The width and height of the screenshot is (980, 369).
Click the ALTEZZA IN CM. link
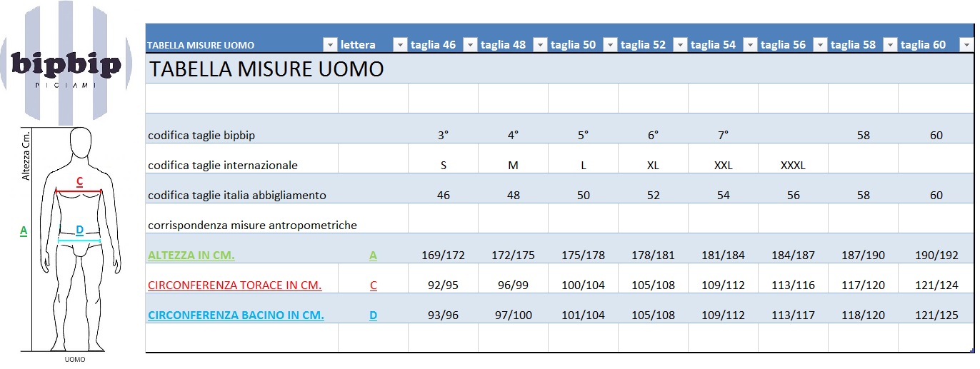coord(191,256)
